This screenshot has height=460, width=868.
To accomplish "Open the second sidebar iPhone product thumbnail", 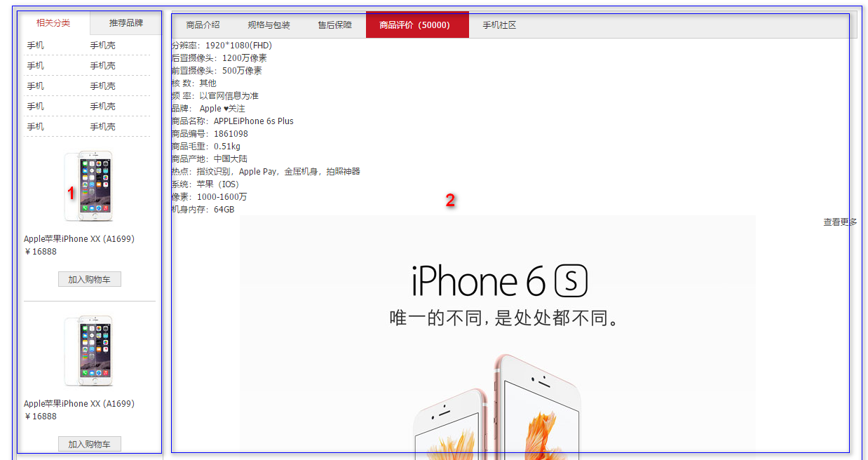I will [x=88, y=351].
